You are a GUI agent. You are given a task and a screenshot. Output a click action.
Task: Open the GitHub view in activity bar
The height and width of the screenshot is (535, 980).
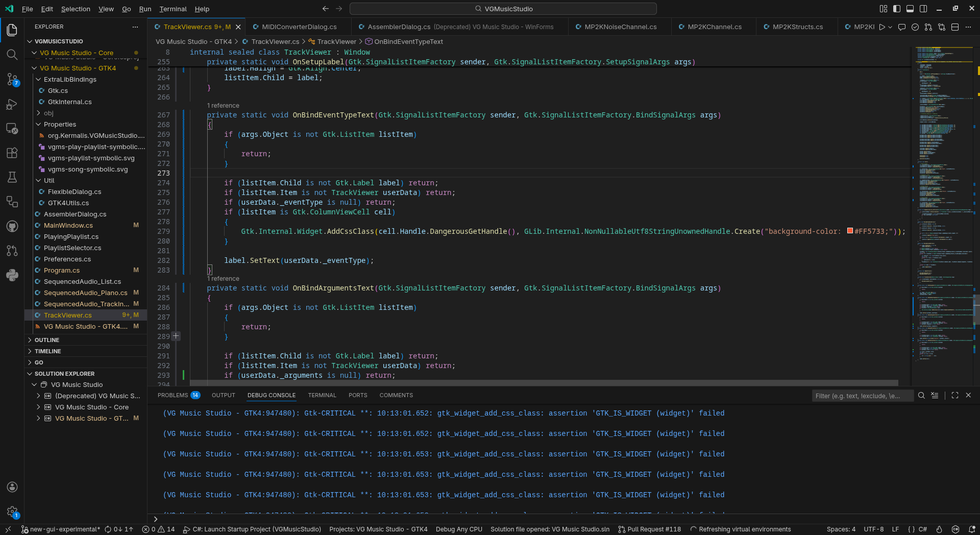coord(12,226)
